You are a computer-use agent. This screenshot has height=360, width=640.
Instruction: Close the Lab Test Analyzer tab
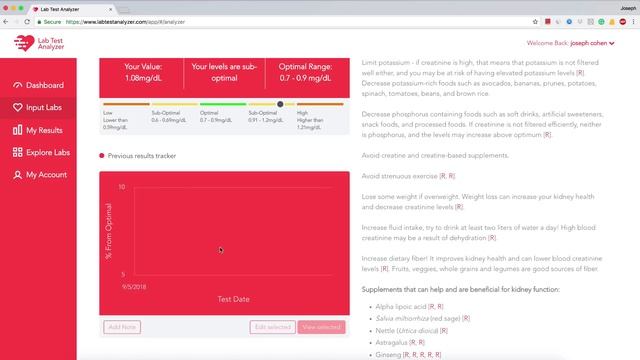click(110, 9)
